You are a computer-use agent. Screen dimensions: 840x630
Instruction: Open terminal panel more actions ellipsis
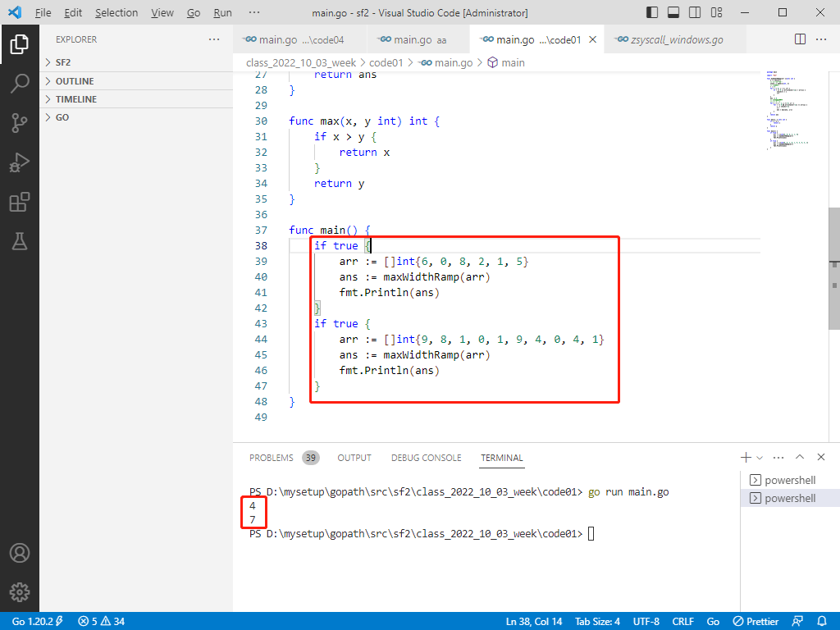point(778,458)
